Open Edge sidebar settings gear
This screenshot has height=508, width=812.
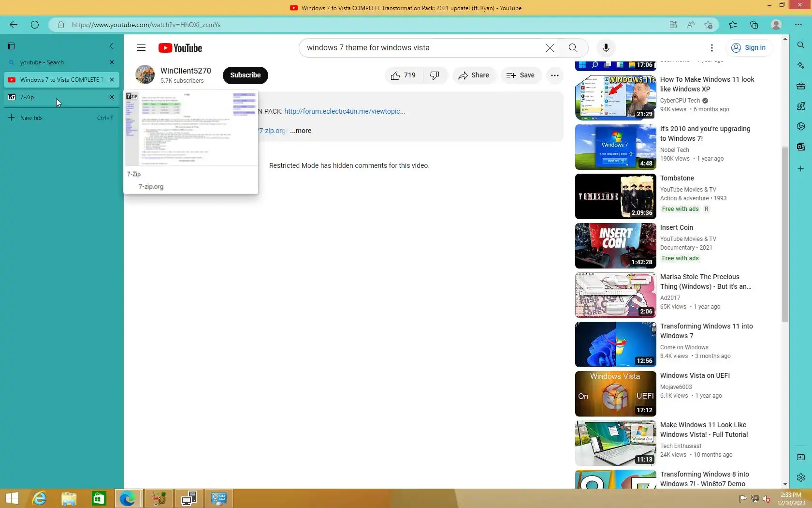tap(801, 478)
